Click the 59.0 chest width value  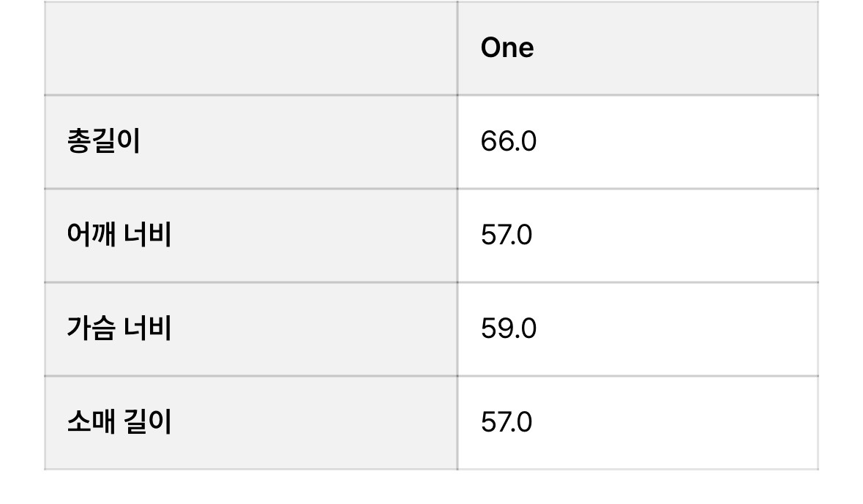[x=508, y=328]
